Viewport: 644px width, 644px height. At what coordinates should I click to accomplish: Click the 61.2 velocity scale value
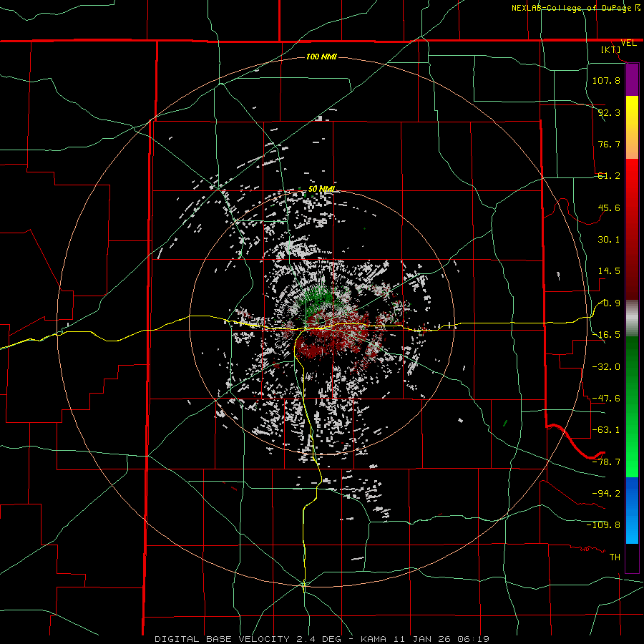point(609,176)
